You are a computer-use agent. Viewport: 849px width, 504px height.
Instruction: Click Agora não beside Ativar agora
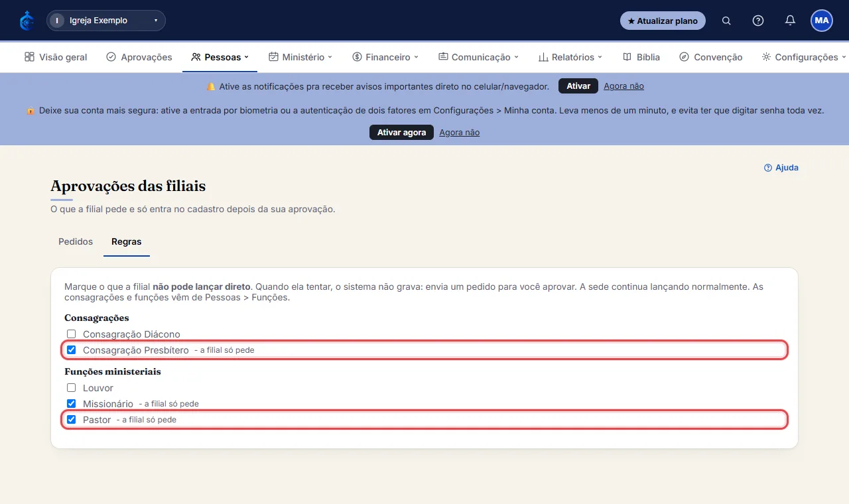[460, 133]
